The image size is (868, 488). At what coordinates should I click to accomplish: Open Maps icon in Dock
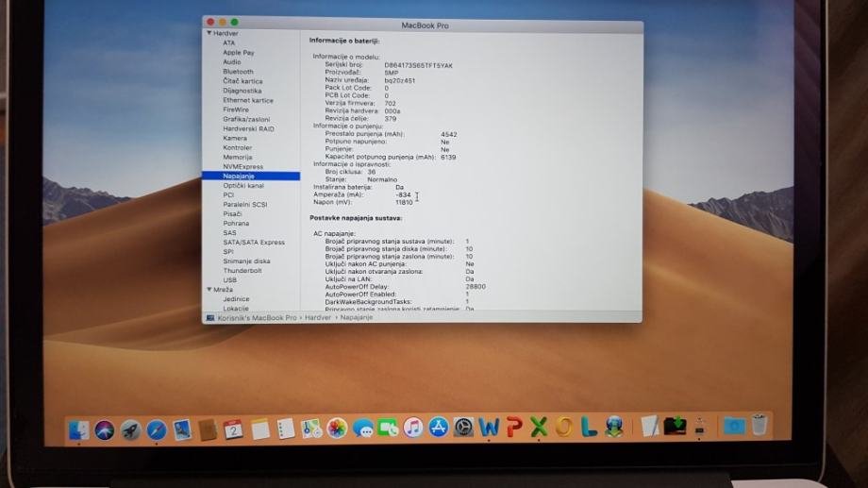311,429
